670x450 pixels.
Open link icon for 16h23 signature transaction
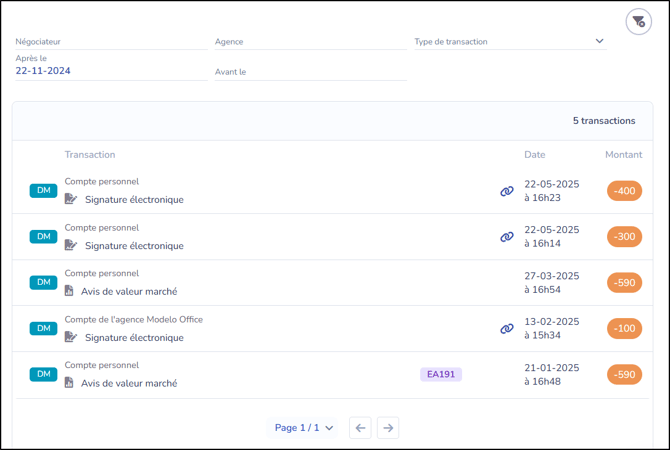coord(507,191)
